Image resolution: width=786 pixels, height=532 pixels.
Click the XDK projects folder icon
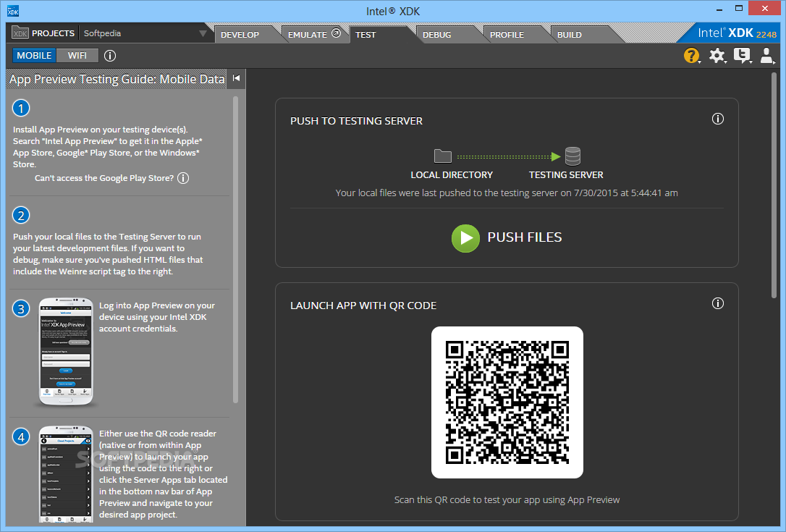pyautogui.click(x=20, y=33)
